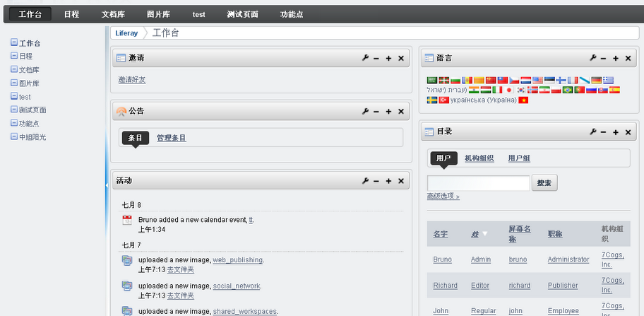Open the shared_workspaces image link
The width and height of the screenshot is (644, 316).
244,311
